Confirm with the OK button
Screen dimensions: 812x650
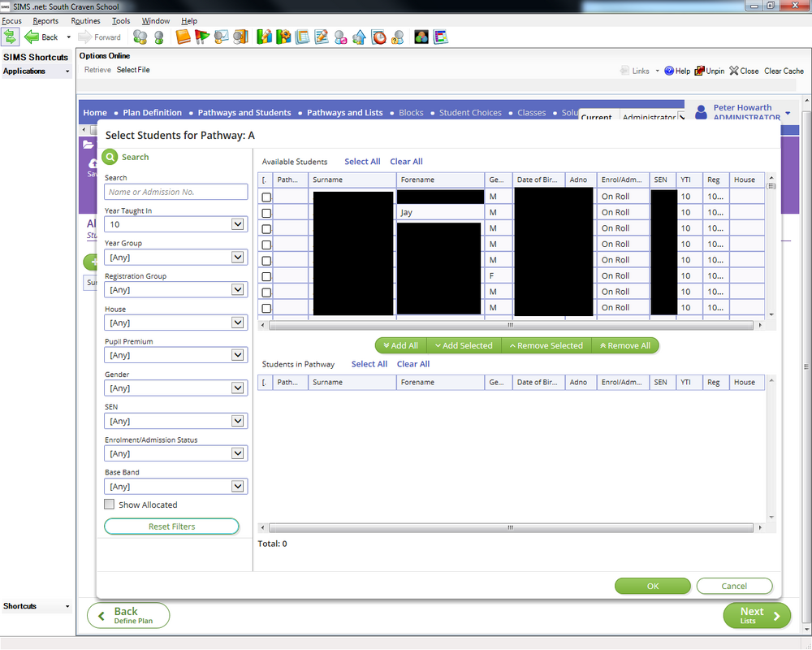(653, 586)
